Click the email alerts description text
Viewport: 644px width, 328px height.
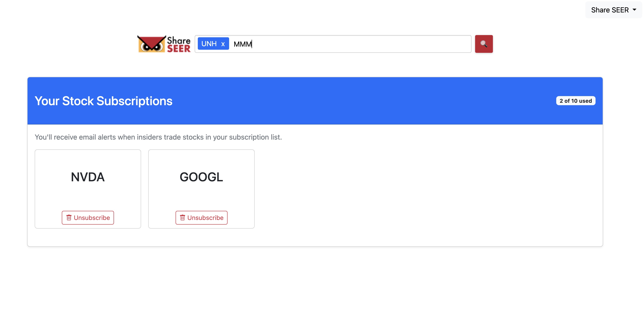pyautogui.click(x=158, y=137)
